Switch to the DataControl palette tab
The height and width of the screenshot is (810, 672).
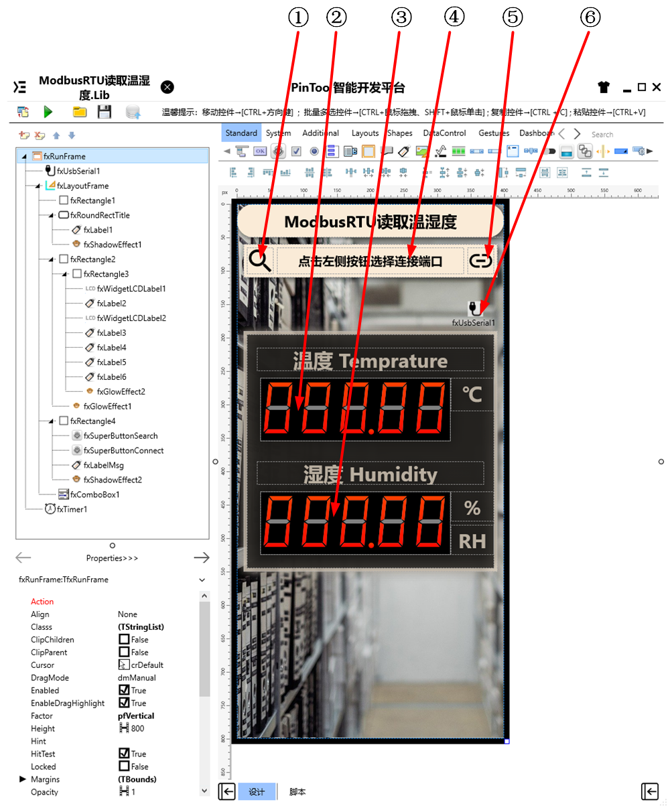coord(445,133)
